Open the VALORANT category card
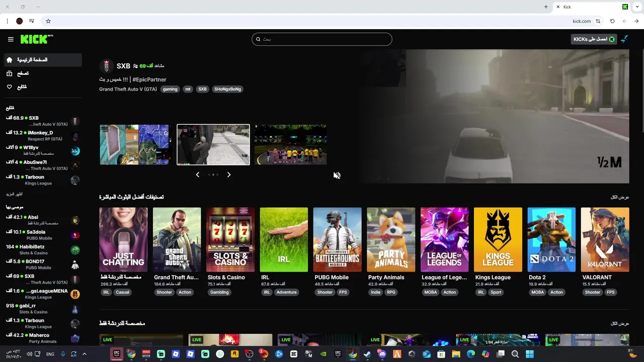This screenshot has height=362, width=644. (x=605, y=240)
